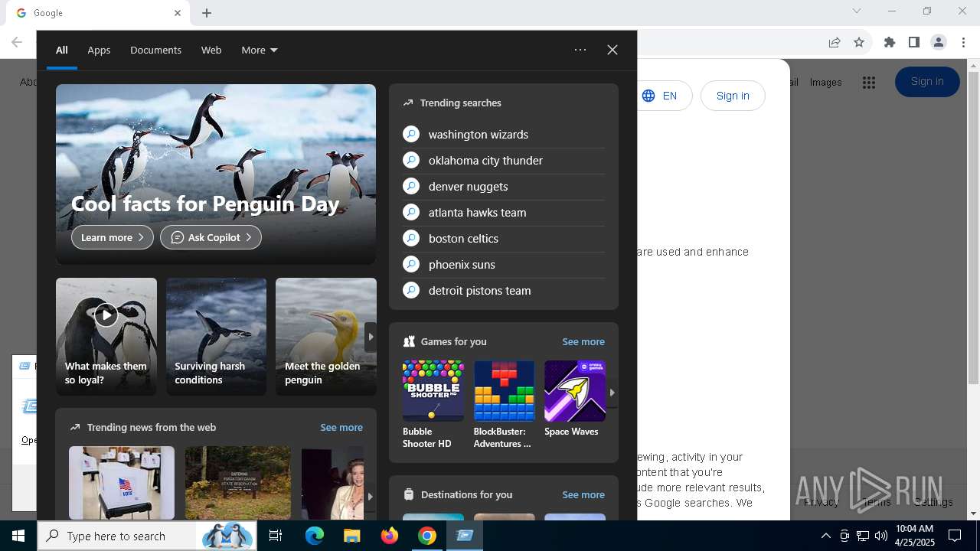Image resolution: width=980 pixels, height=551 pixels.
Task: Open Task View on taskbar
Action: click(x=276, y=536)
